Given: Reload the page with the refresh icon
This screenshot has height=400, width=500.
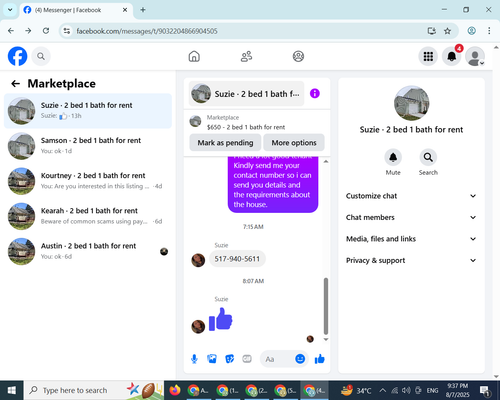Looking at the screenshot, I should click(x=46, y=31).
